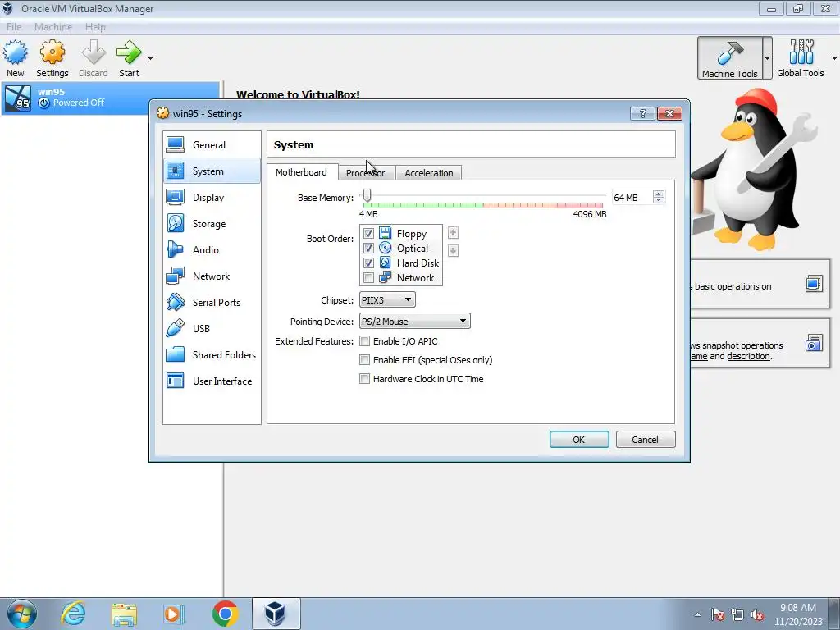Enable EFI (special OSes only) checkbox
The height and width of the screenshot is (630, 840).
coord(365,360)
